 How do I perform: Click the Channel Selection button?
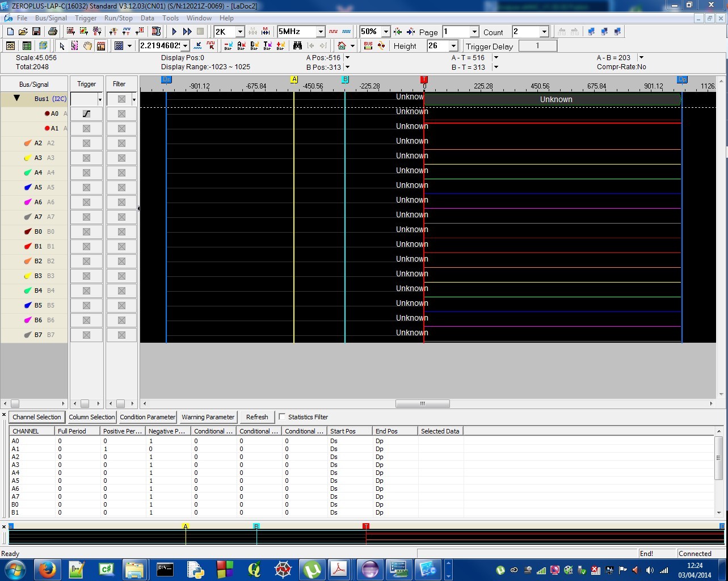36,417
